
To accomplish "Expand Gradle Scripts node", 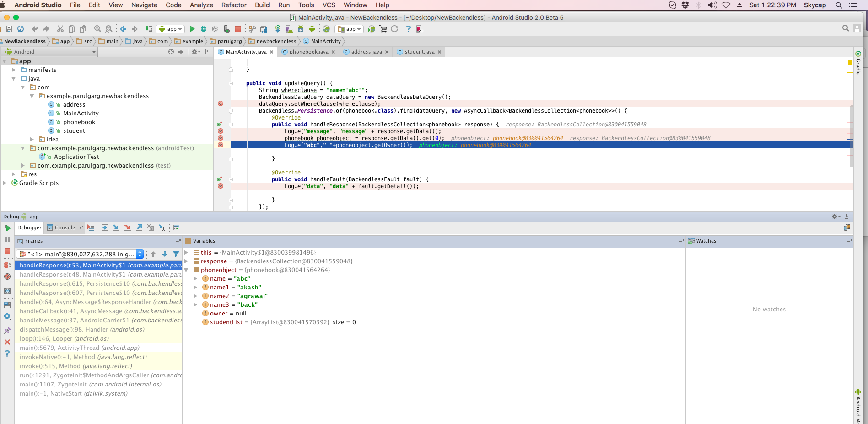I will 5,183.
